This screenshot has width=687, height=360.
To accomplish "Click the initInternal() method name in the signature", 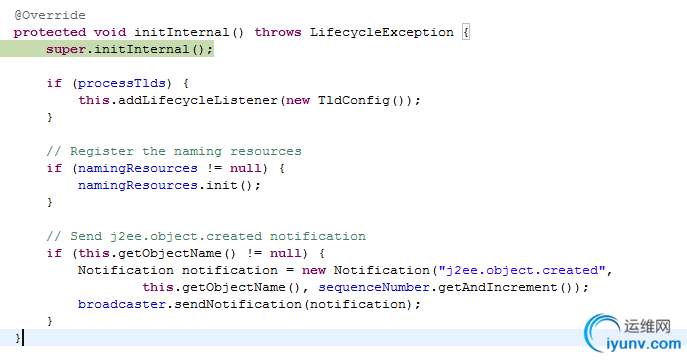I will click(x=189, y=32).
